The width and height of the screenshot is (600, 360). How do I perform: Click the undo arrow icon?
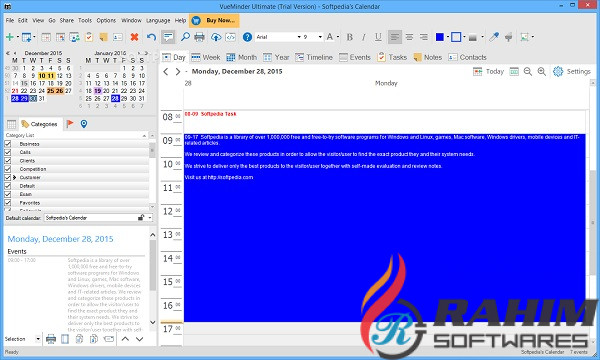[152, 37]
